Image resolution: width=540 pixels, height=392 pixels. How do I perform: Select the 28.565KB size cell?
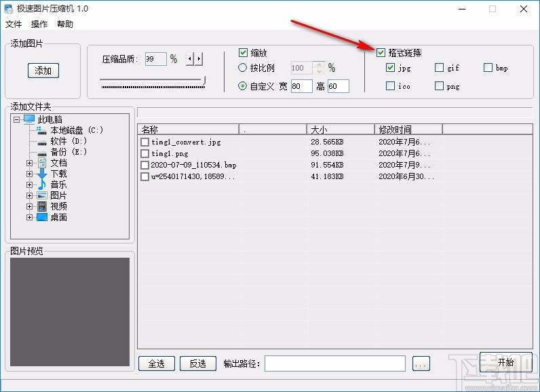(327, 142)
